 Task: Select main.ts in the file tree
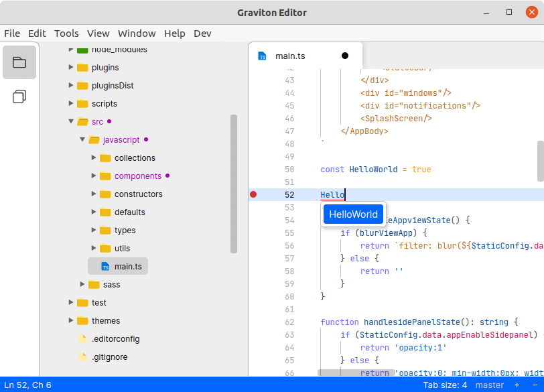click(x=127, y=267)
